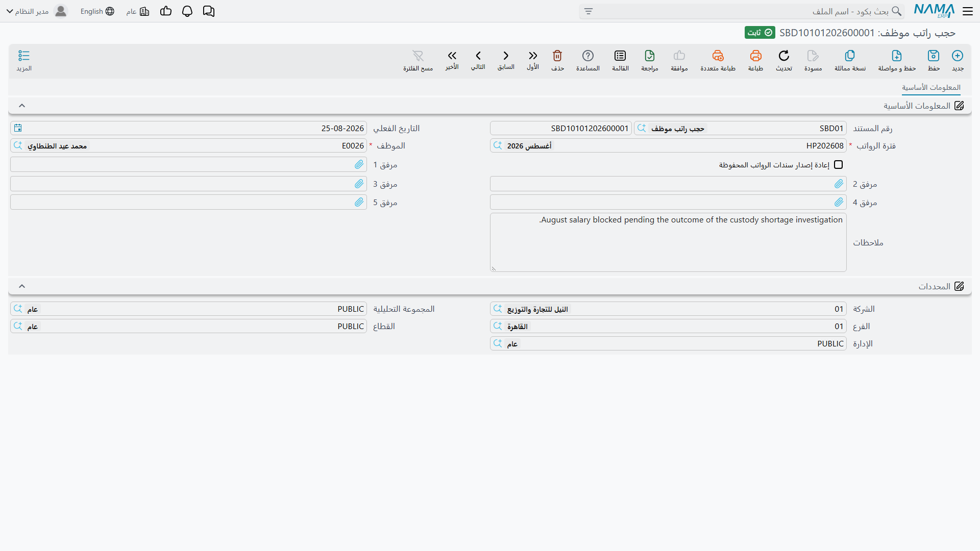Toggle إعادة إصدار سندات الرواتب المحفوظة checkbox
The width and height of the screenshot is (980, 551).
(x=838, y=165)
